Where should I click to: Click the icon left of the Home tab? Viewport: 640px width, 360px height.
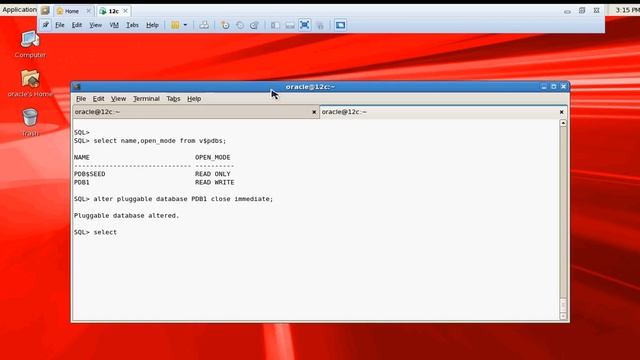click(45, 11)
